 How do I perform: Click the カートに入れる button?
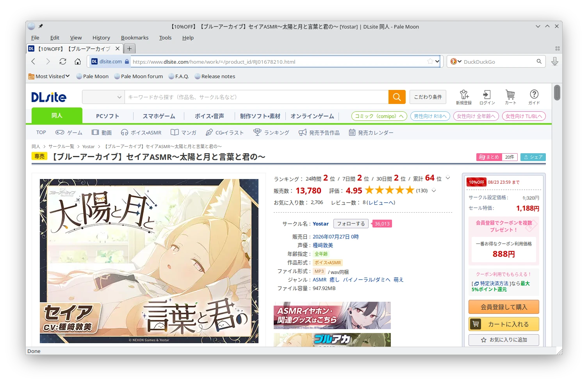click(x=504, y=324)
